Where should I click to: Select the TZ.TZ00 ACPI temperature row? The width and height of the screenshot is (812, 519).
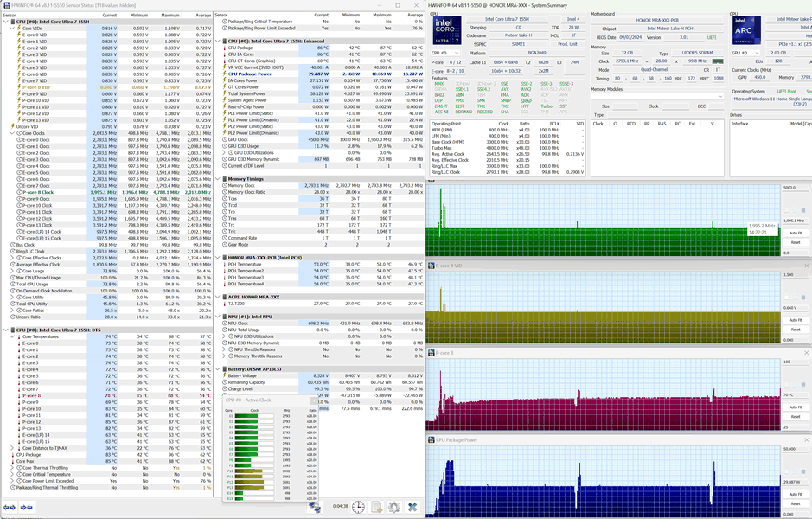point(322,304)
